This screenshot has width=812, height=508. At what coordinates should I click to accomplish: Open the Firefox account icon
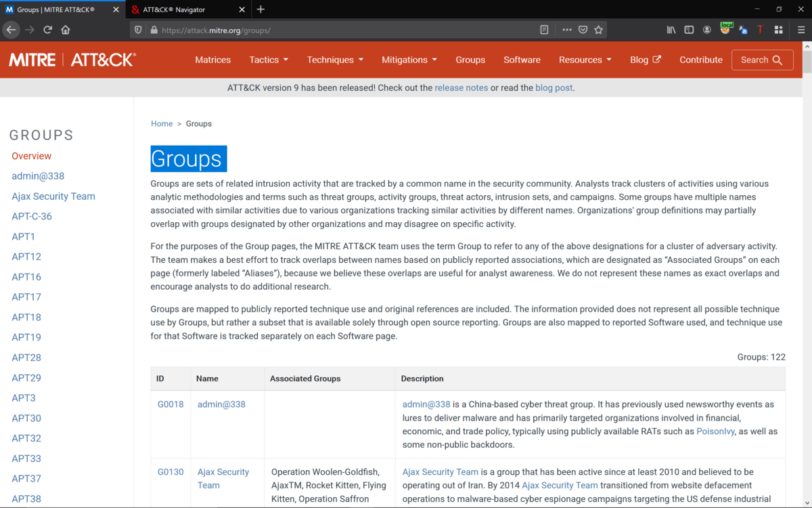(707, 30)
